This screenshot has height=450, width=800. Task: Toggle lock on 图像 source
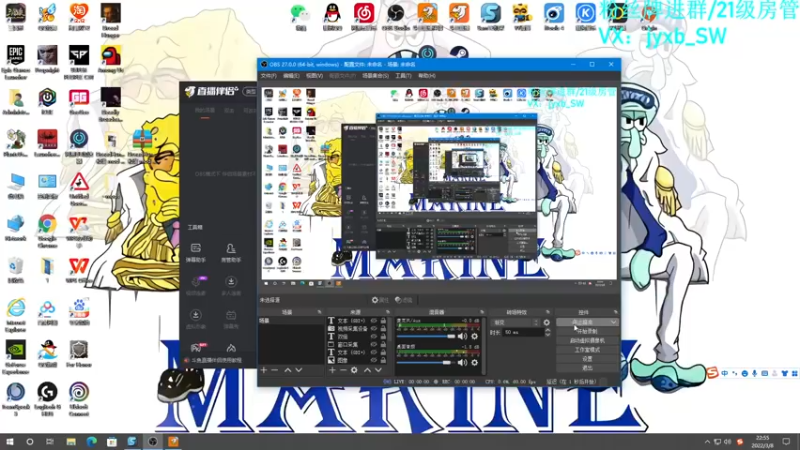coord(383,360)
